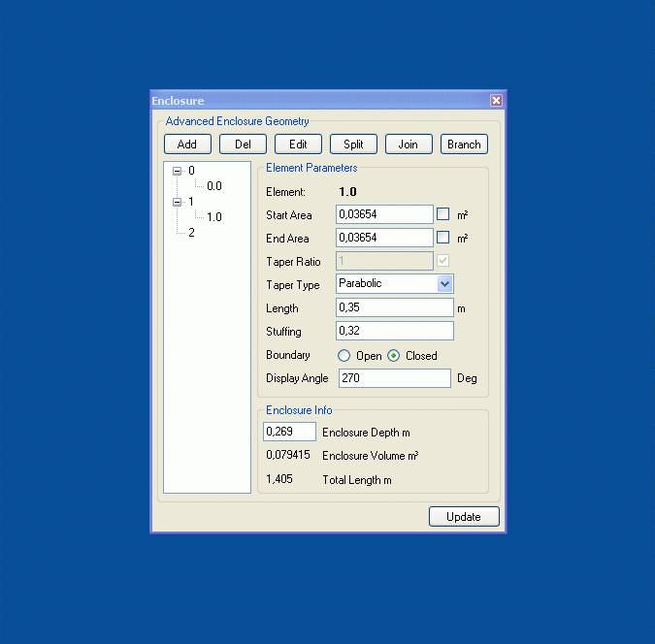Select tree item 0 label
The height and width of the screenshot is (644, 655).
(x=191, y=171)
